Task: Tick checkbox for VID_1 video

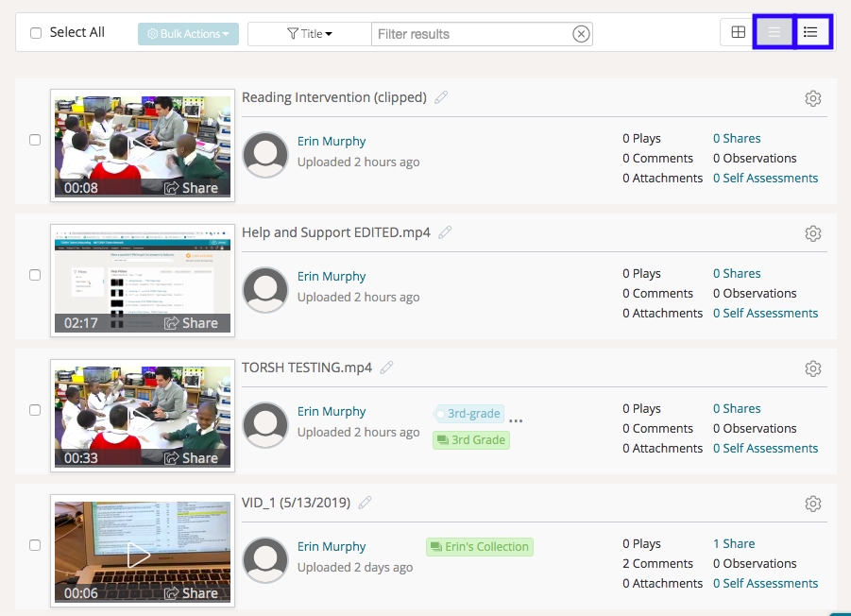Action: [35, 545]
